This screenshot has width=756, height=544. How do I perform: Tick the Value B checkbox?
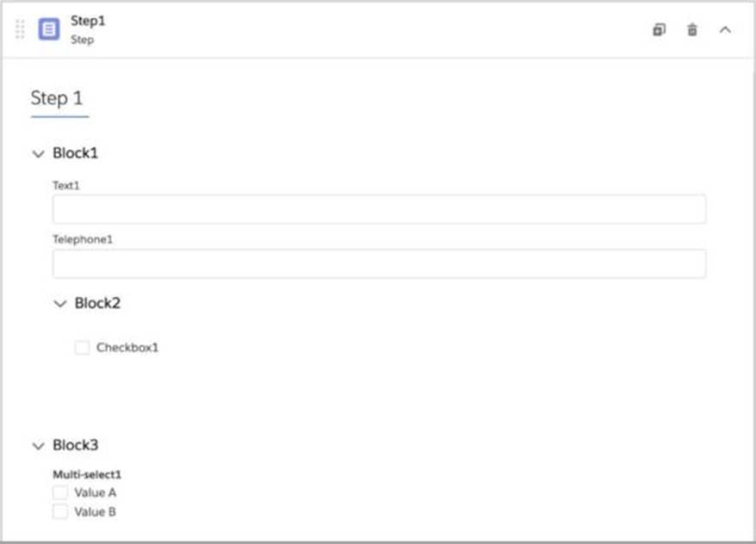click(x=60, y=511)
